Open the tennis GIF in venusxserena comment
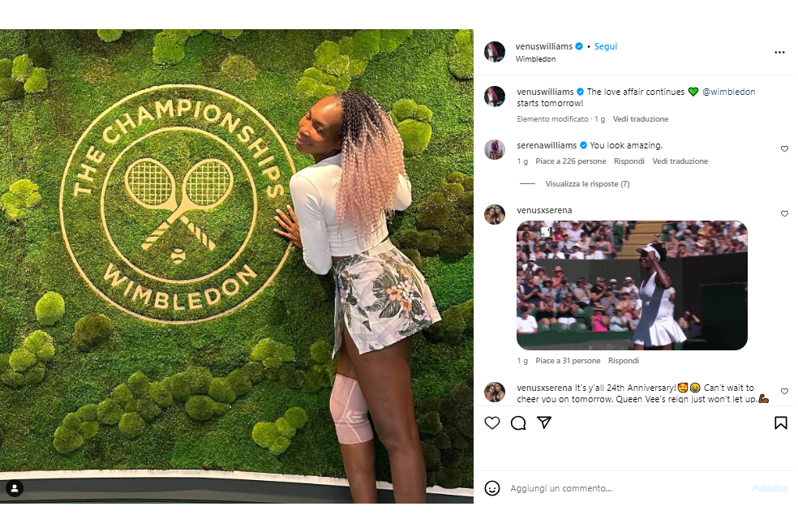Image resolution: width=798 pixels, height=532 pixels. 632,285
